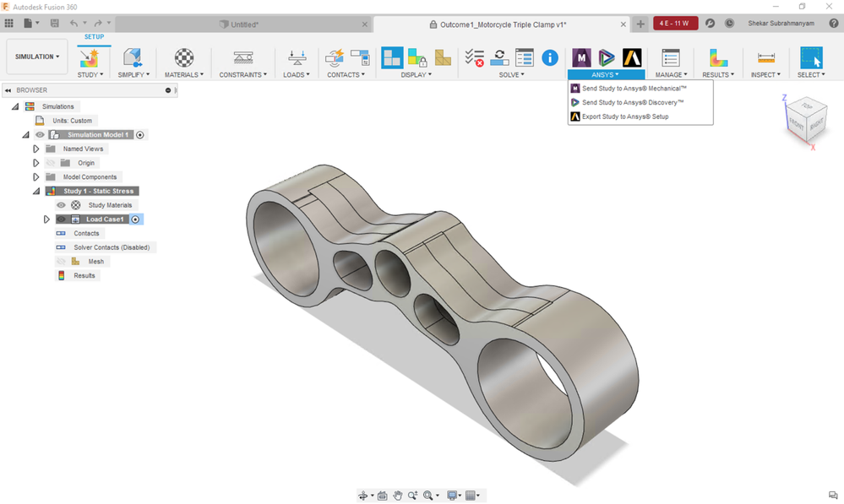Open the extensions/updates circular icon

(x=710, y=23)
